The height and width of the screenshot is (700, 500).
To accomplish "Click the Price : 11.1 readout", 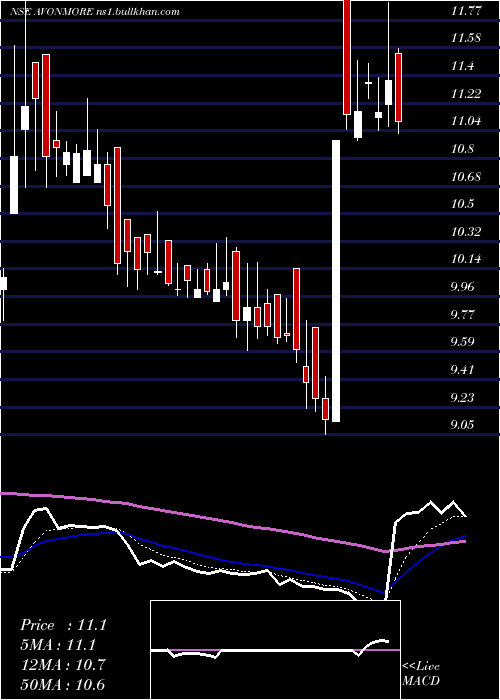I will tap(63, 625).
